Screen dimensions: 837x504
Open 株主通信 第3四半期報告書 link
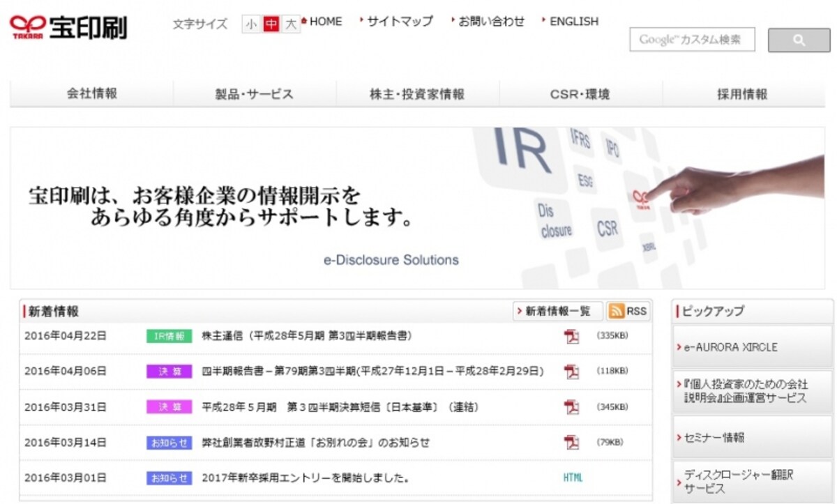pyautogui.click(x=307, y=336)
